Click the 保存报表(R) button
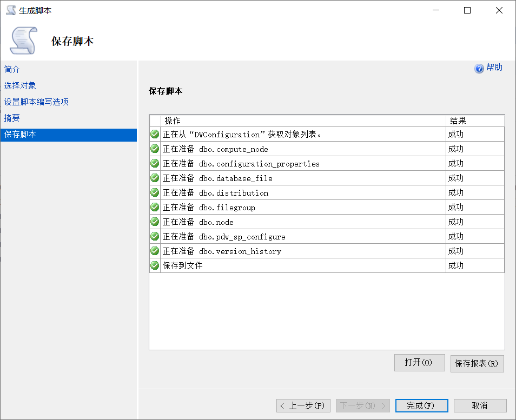 477,363
